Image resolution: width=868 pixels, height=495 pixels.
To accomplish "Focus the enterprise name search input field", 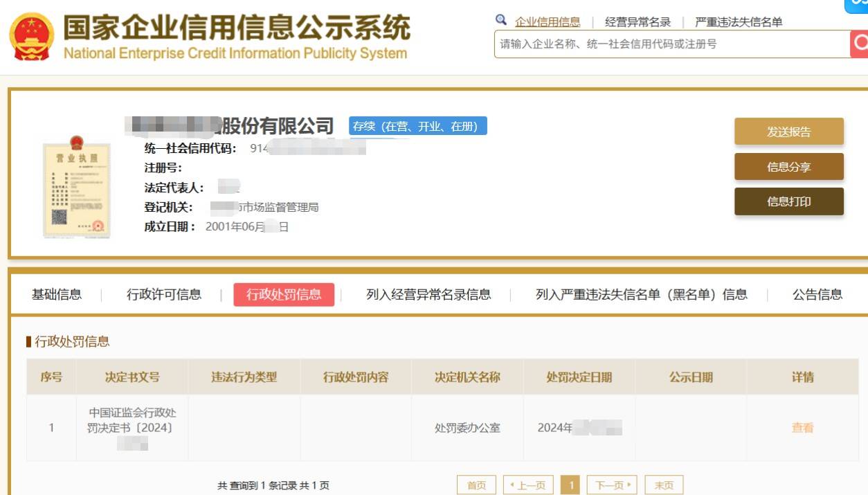I will click(x=671, y=44).
